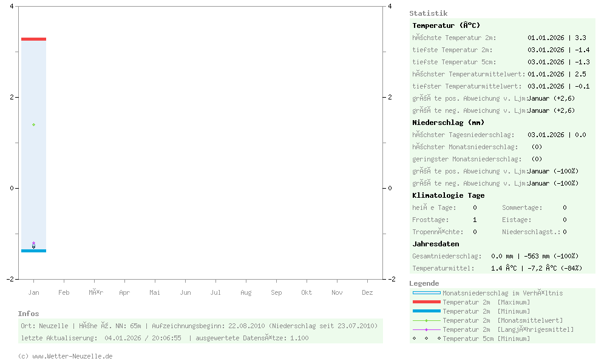Click the green mean temperature point on chart
The image size is (607, 364).
coord(33,124)
